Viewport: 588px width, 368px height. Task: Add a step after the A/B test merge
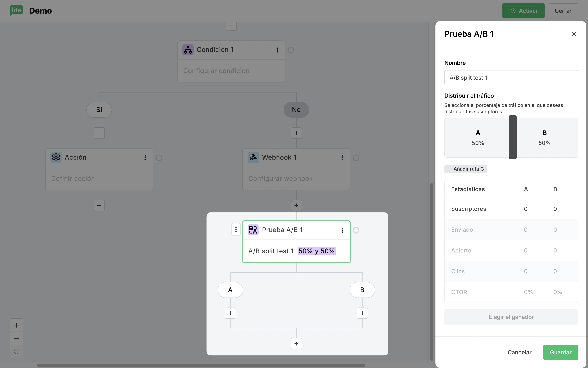(296, 344)
